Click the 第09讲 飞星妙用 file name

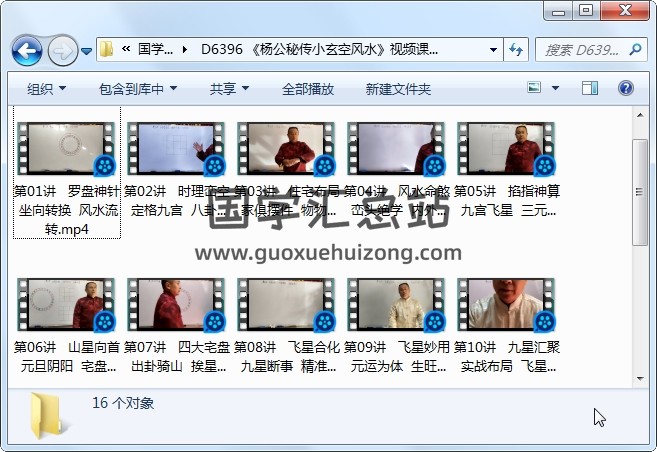pyautogui.click(x=397, y=356)
